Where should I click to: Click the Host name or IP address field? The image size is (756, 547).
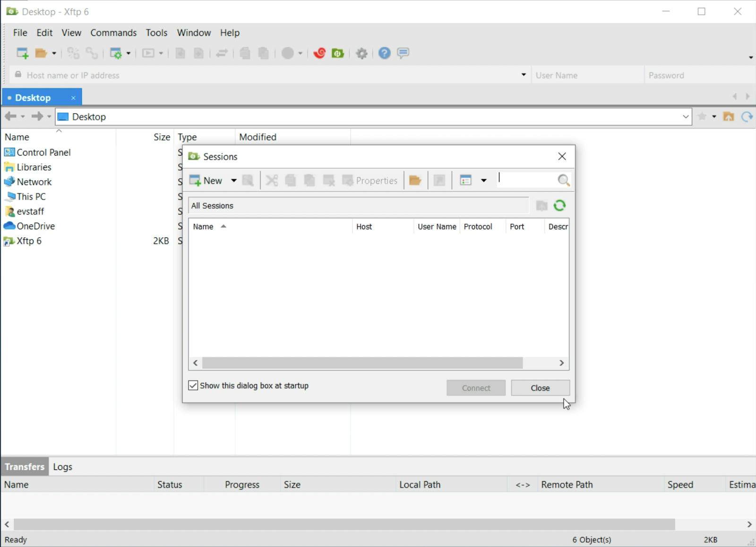(x=265, y=75)
